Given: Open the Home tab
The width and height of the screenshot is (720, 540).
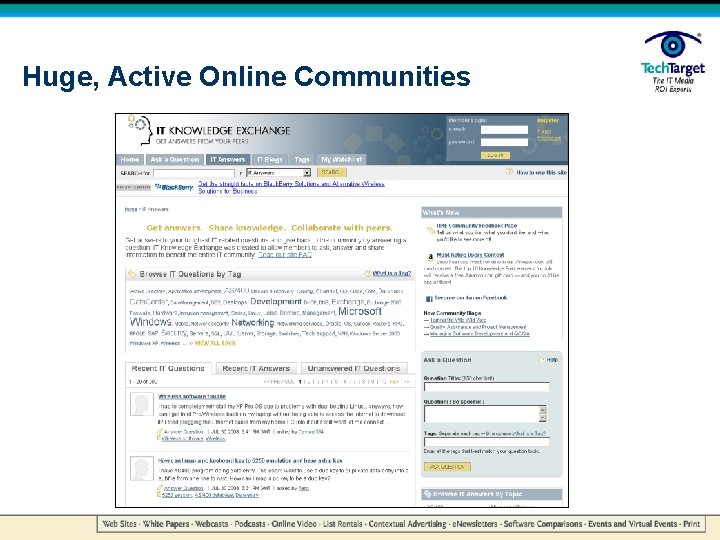Looking at the screenshot, I should pyautogui.click(x=130, y=159).
